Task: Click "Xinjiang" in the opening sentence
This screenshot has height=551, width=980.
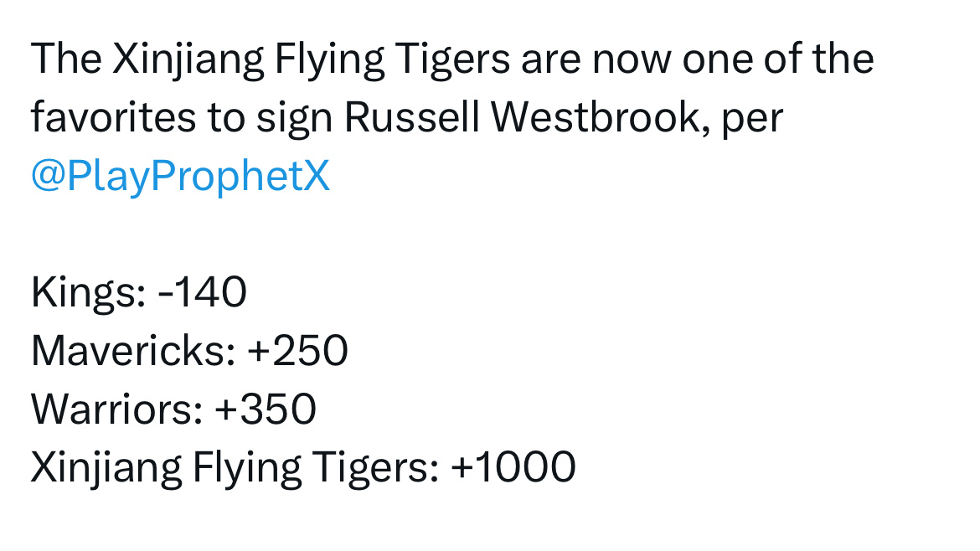Action: coord(188,60)
